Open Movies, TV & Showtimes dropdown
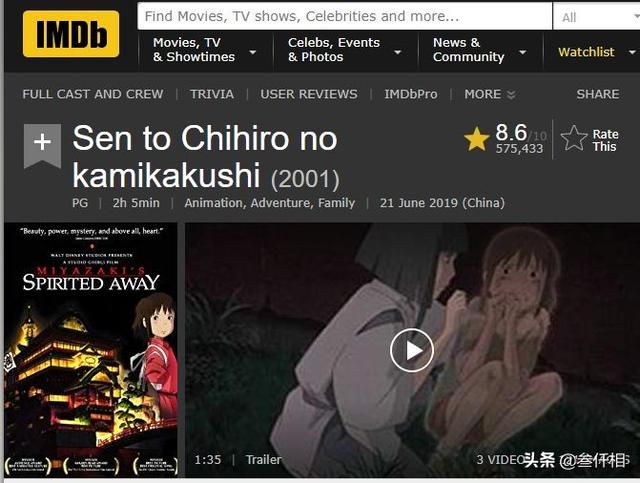640x483 pixels. click(x=204, y=50)
